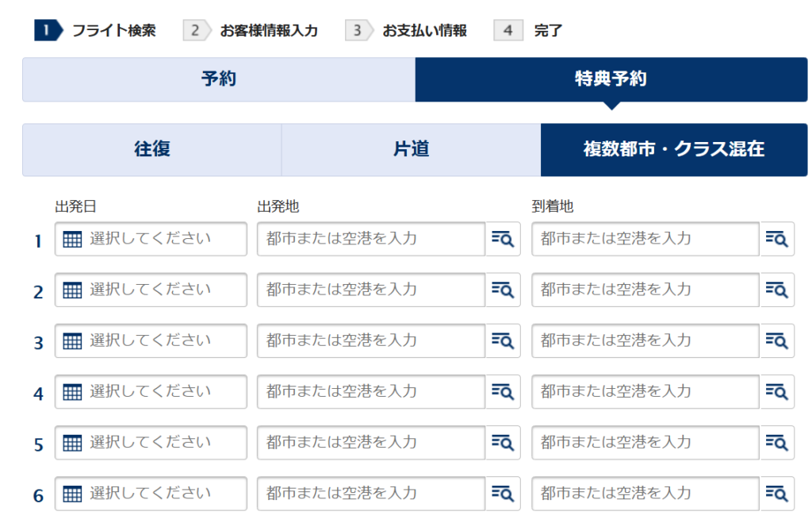
Task: Open the date picker for row 2
Action: pos(151,290)
